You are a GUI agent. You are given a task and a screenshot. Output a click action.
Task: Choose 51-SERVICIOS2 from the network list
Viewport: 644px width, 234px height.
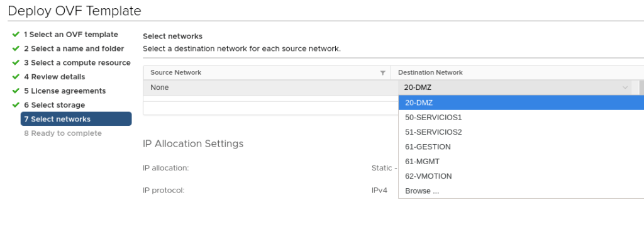[x=521, y=132]
